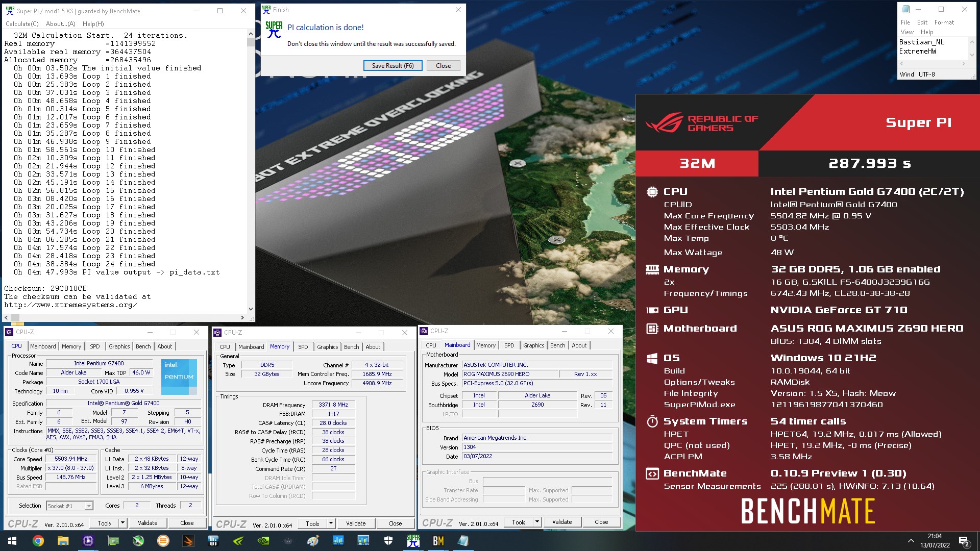Open Format menu in Notepad window
980x551 pixels.
pyautogui.click(x=944, y=22)
